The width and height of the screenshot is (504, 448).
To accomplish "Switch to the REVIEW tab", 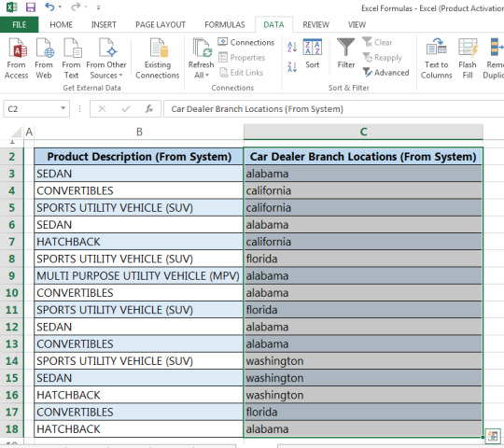I will tap(315, 25).
